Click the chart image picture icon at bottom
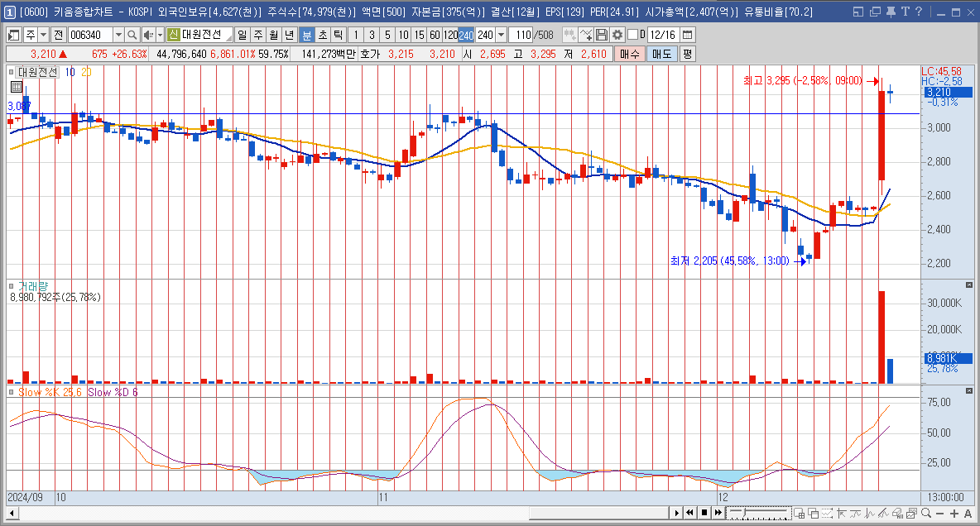 pyautogui.click(x=912, y=513)
